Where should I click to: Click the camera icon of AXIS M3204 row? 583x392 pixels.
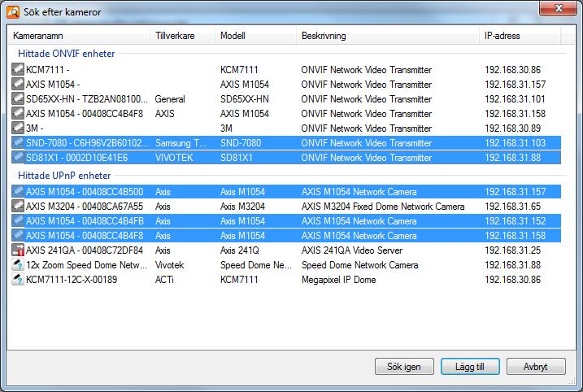(x=17, y=207)
